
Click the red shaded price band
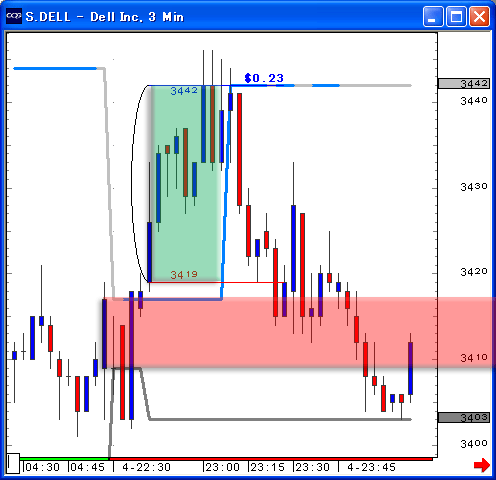point(299,333)
